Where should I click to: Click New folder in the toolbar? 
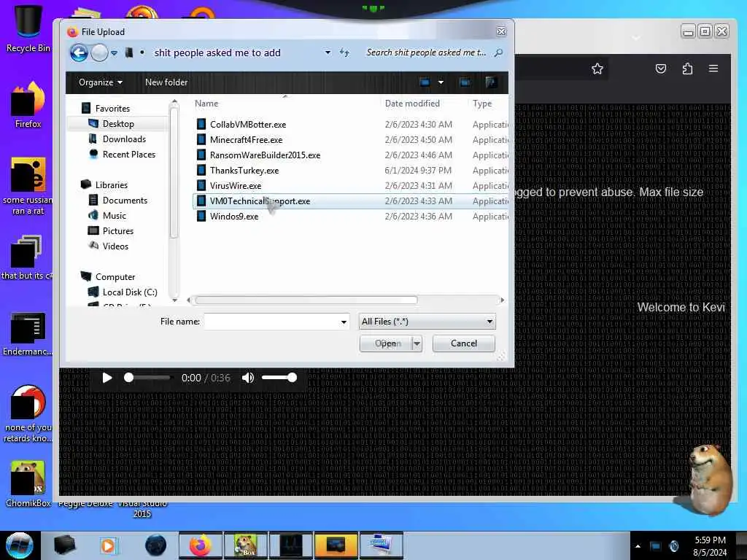166,82
